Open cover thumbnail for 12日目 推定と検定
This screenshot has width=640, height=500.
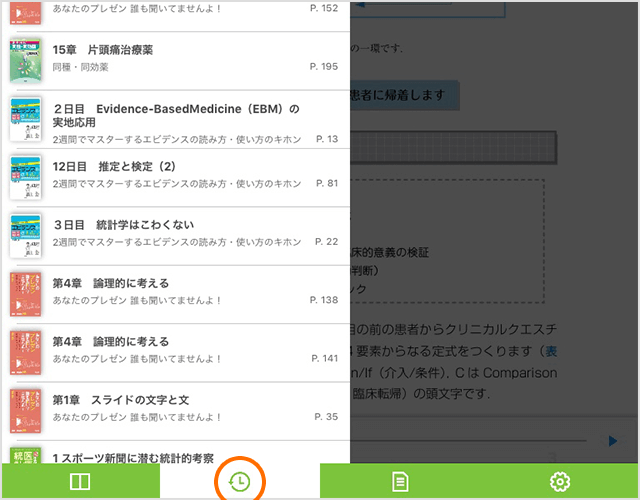pyautogui.click(x=25, y=178)
